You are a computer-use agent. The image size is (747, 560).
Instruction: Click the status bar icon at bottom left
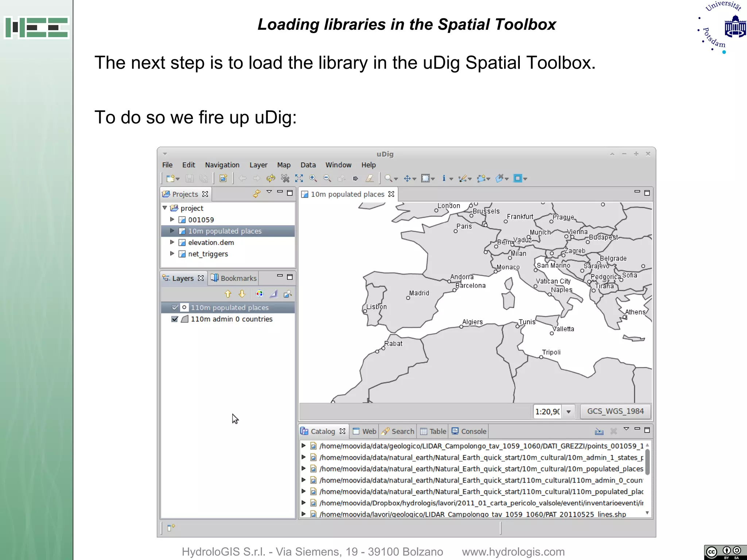[171, 528]
